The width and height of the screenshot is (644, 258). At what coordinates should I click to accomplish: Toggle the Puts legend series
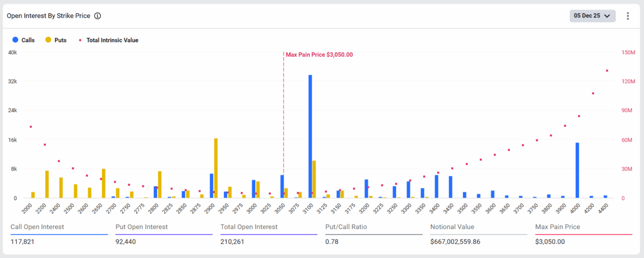pyautogui.click(x=61, y=40)
